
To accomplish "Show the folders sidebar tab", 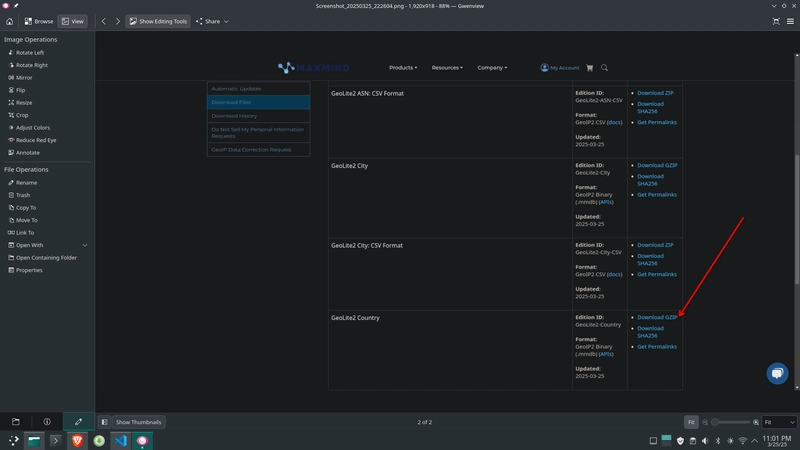I will coord(16,422).
